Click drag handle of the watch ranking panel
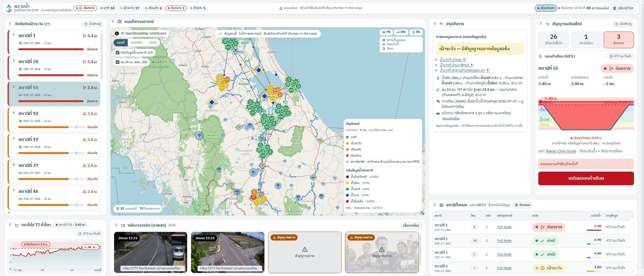The height and width of the screenshot is (276, 644). click(10, 24)
